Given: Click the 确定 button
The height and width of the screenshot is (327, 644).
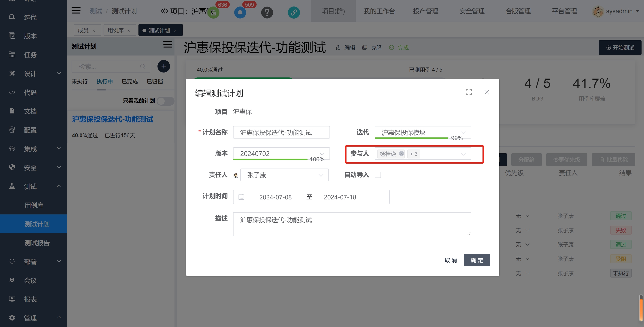Looking at the screenshot, I should tap(476, 260).
